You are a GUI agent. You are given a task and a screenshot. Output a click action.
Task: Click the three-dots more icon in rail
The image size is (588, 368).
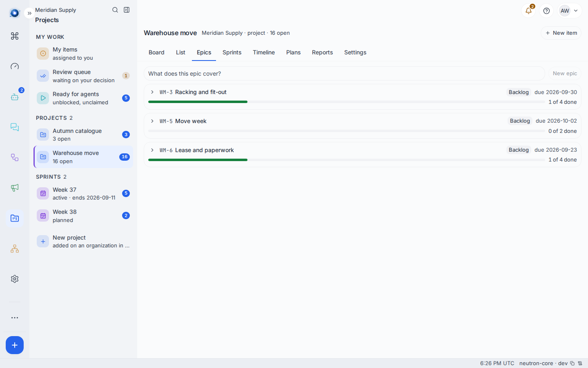pos(15,318)
